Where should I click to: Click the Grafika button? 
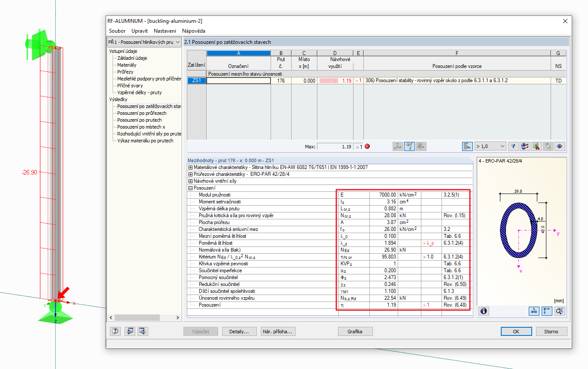[x=355, y=332]
